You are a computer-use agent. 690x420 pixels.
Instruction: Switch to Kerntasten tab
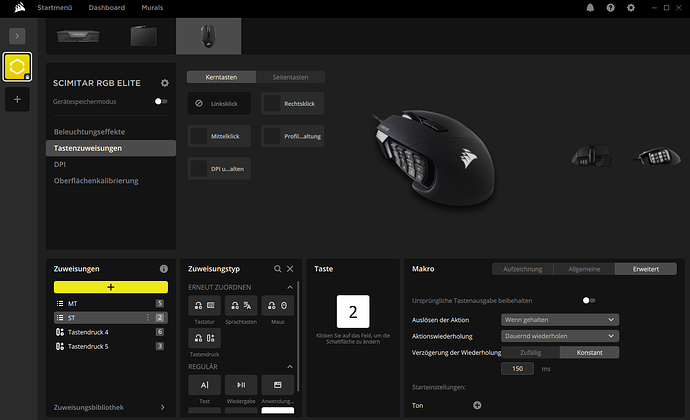[221, 77]
